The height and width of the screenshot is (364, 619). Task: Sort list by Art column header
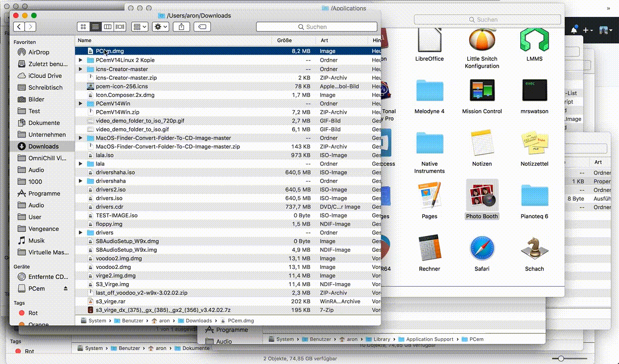342,40
